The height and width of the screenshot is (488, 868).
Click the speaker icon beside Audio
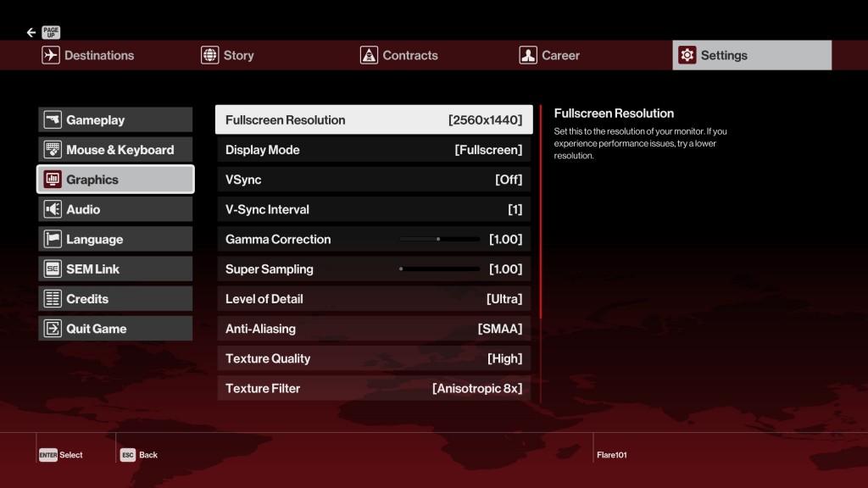tap(53, 209)
